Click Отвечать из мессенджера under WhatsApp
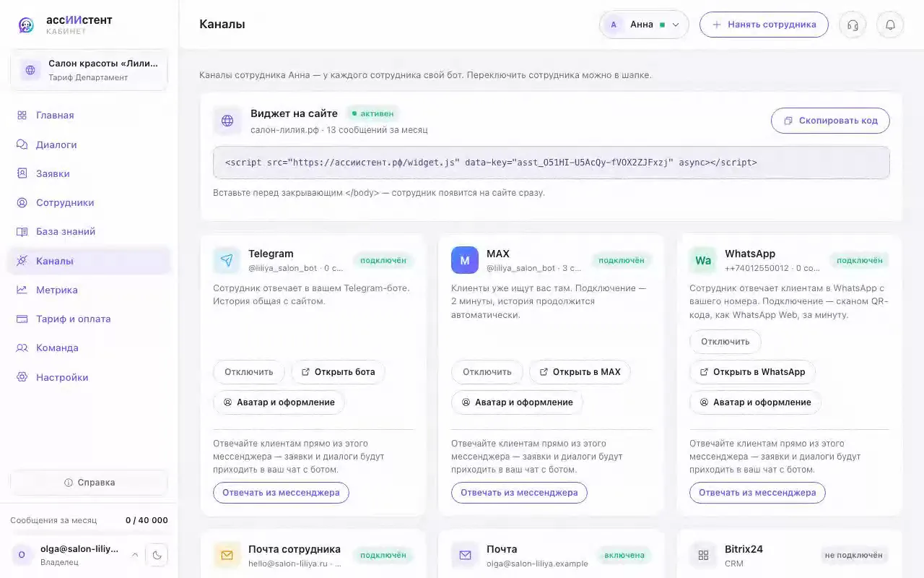The width and height of the screenshot is (924, 578). point(757,493)
